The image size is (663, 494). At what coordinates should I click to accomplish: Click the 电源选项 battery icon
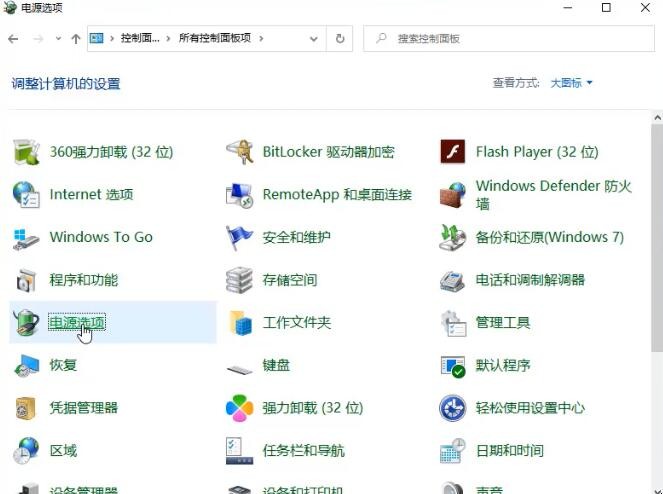click(x=26, y=322)
